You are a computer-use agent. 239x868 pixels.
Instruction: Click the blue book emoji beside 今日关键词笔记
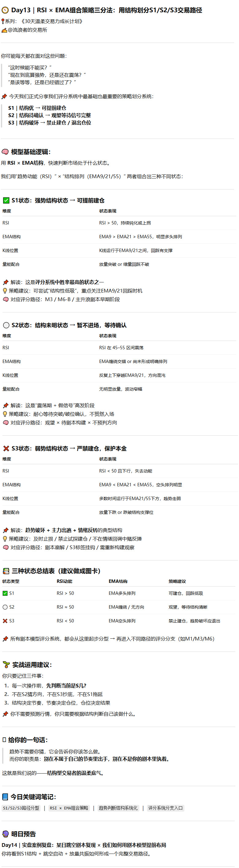5,797
